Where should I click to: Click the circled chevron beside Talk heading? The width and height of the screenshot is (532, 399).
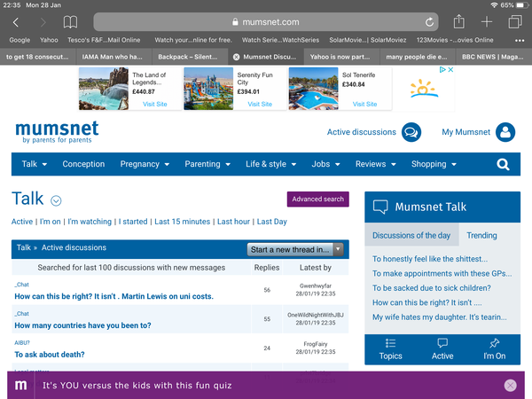[x=56, y=201]
